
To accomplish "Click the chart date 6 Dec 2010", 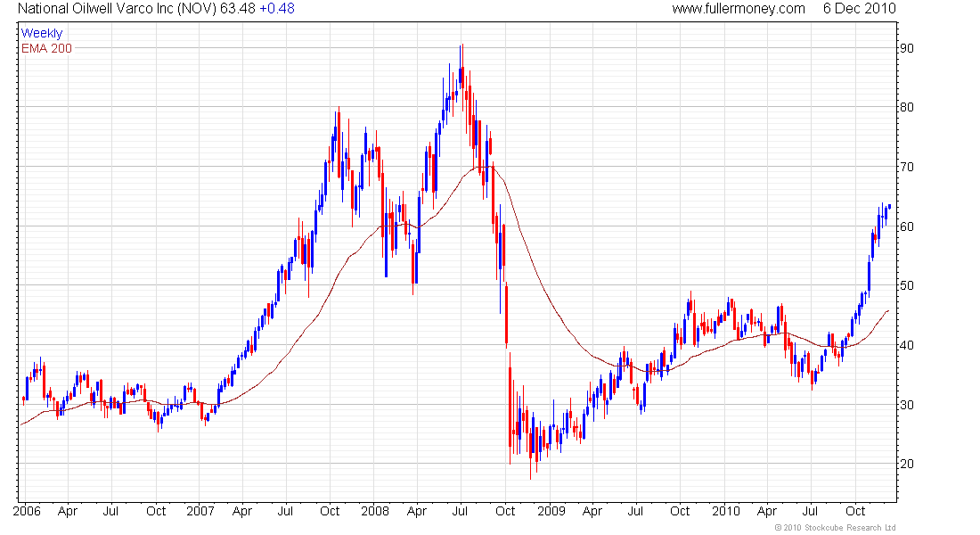I will 860,9.
